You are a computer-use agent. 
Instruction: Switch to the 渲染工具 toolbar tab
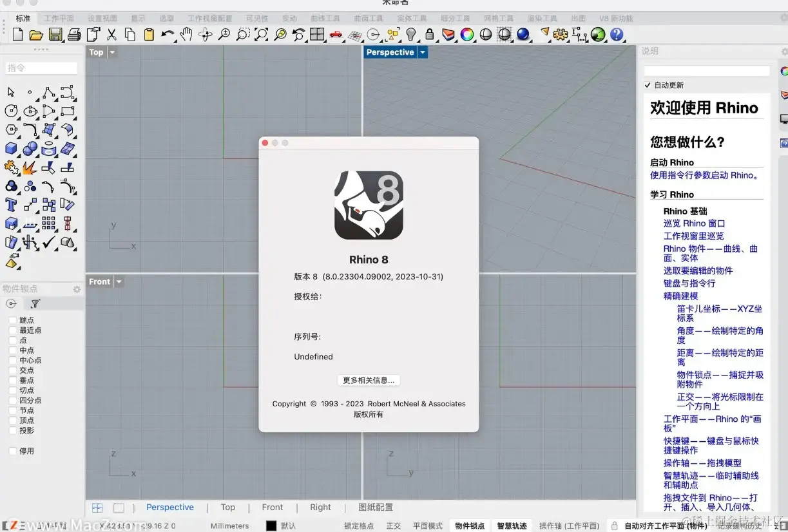[x=542, y=19]
